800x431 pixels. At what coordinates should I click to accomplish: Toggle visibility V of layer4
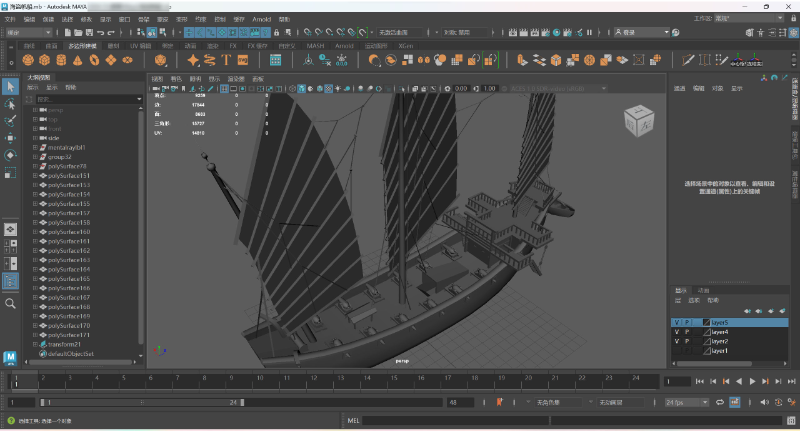click(677, 332)
